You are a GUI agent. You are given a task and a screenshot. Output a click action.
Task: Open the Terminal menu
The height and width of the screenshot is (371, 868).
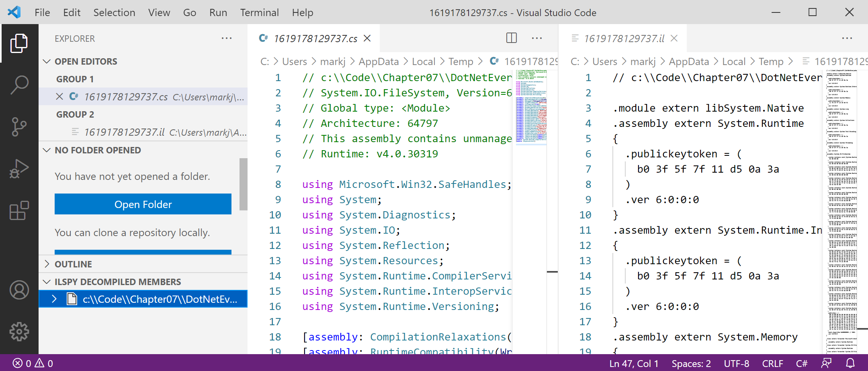point(259,12)
